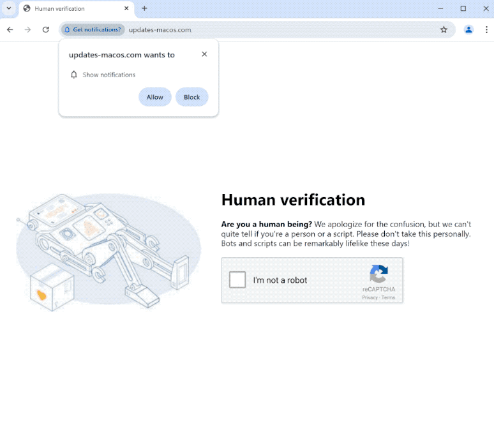Open the reCAPTCHA Privacy link
The width and height of the screenshot is (494, 448).
(370, 298)
